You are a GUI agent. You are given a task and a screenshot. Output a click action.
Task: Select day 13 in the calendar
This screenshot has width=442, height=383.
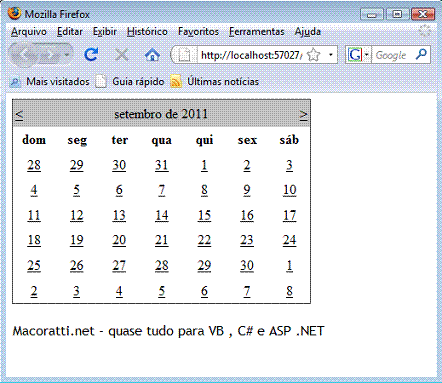click(119, 215)
